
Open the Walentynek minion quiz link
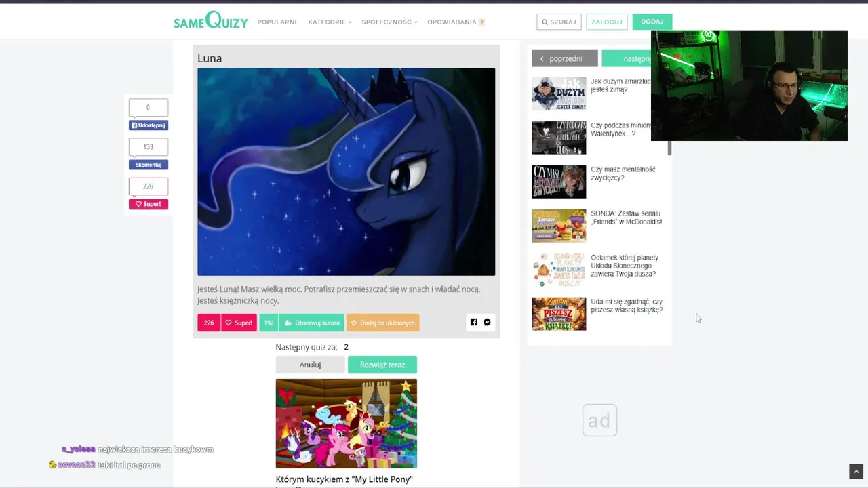tap(620, 129)
